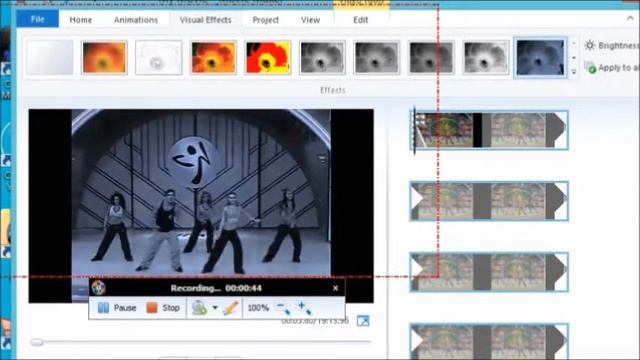Apply the blank 'No effect' thumbnail
This screenshot has height=360, width=640.
click(x=50, y=57)
